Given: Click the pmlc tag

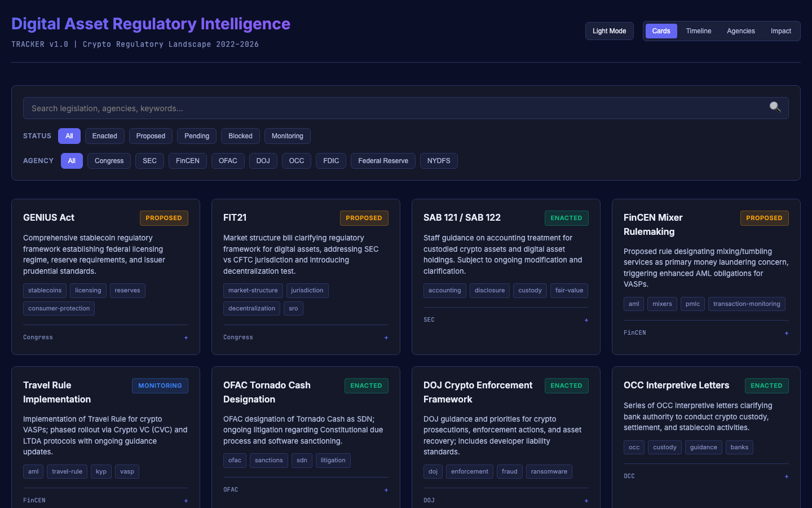Looking at the screenshot, I should point(692,304).
